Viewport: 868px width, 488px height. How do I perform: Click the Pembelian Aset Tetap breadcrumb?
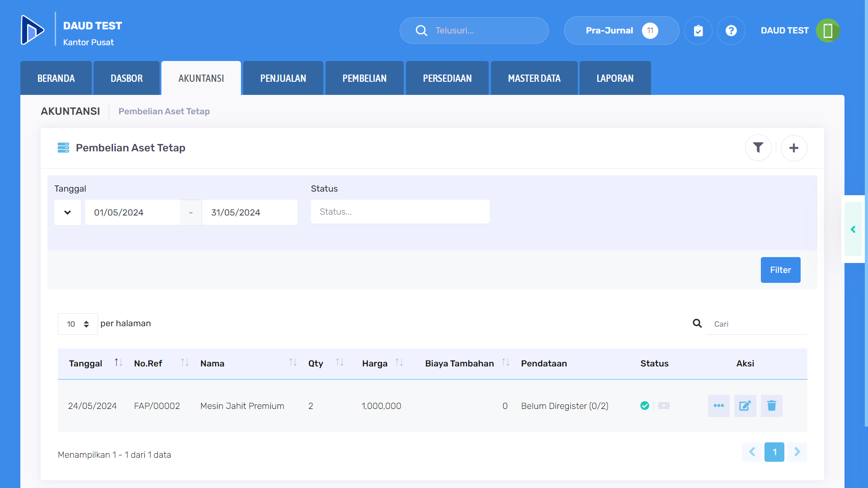pos(164,111)
